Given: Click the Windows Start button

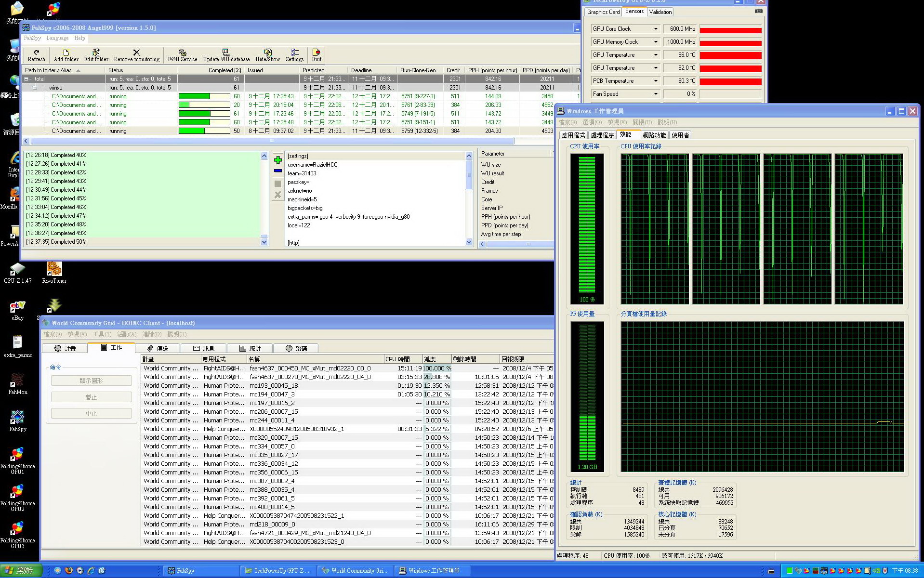Looking at the screenshot, I should (x=21, y=570).
